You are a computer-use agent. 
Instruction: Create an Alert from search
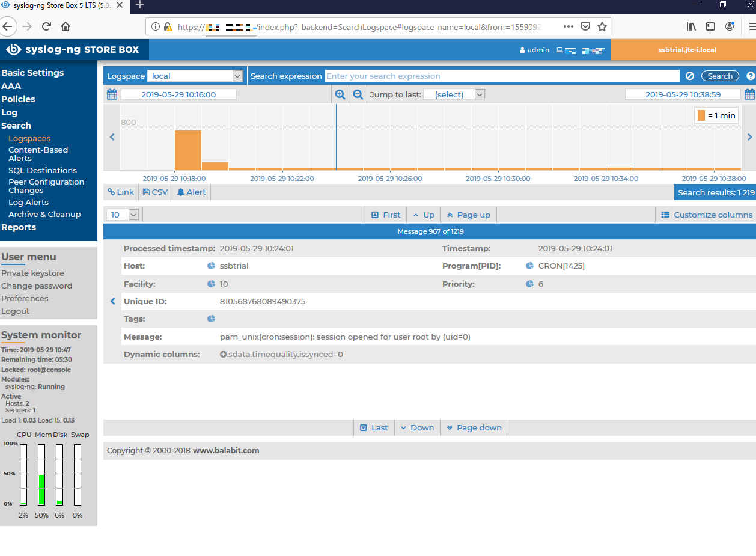[191, 192]
